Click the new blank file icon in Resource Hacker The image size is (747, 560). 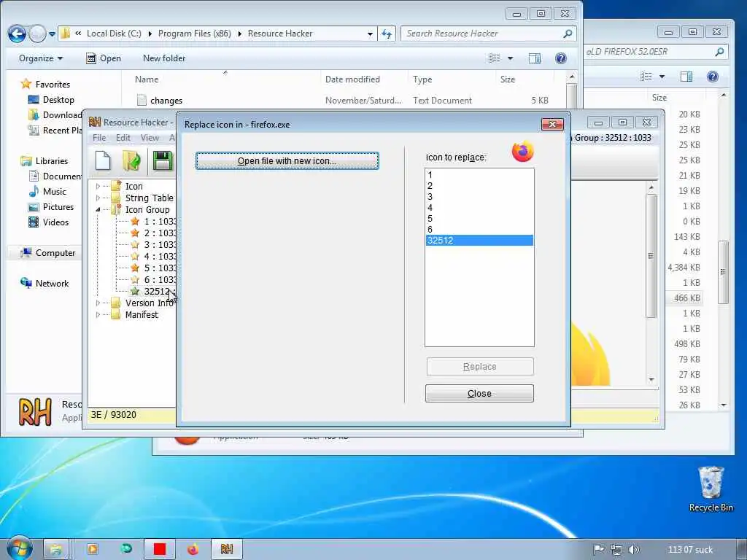[x=103, y=160]
